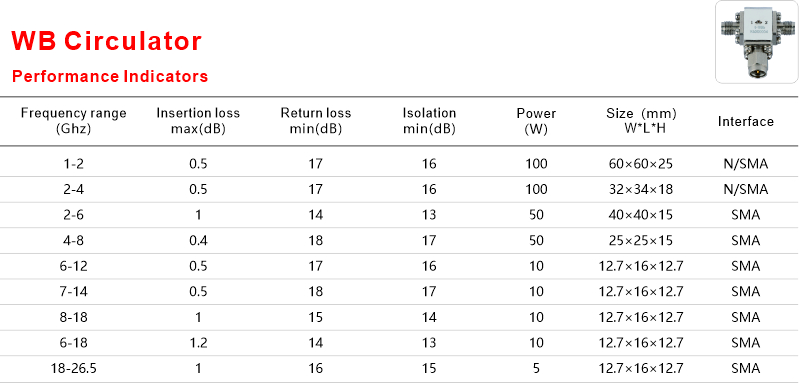The width and height of the screenshot is (800, 383).
Task: Click the 40×40×15 size cell
Action: click(x=641, y=215)
